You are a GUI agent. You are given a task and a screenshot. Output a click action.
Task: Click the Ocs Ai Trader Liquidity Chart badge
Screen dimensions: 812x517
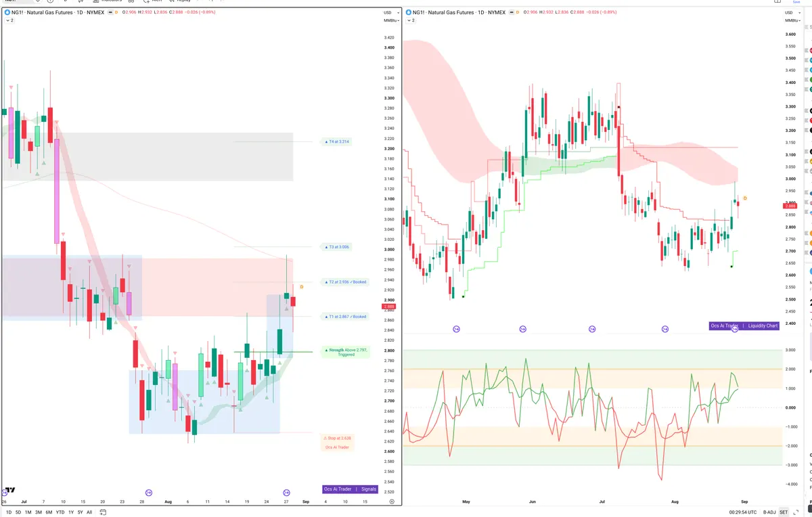[744, 325]
